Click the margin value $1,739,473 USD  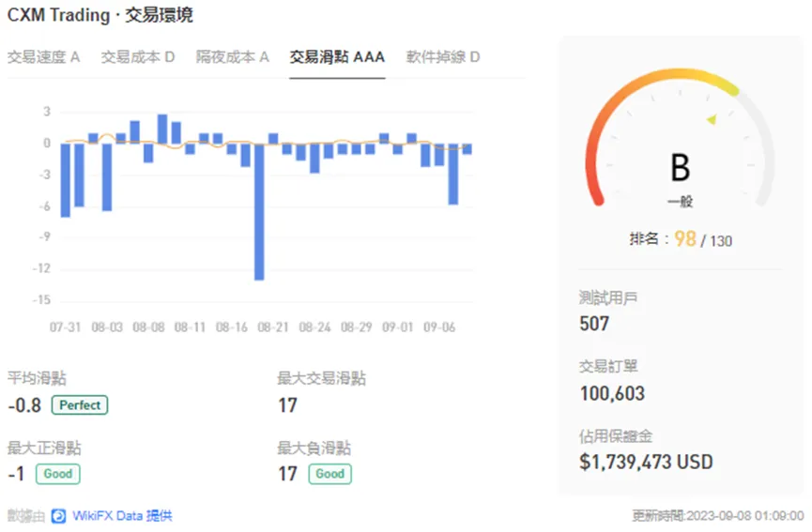pyautogui.click(x=646, y=463)
